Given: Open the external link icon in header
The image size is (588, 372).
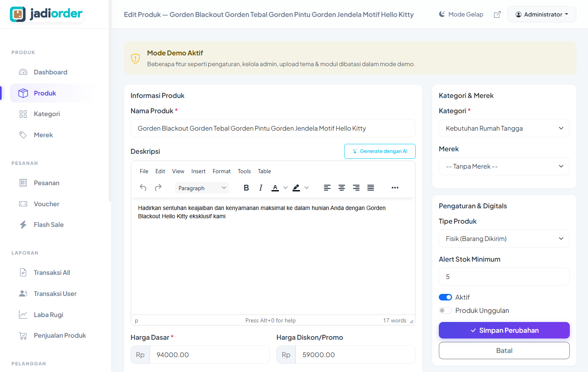Looking at the screenshot, I should click(x=498, y=14).
